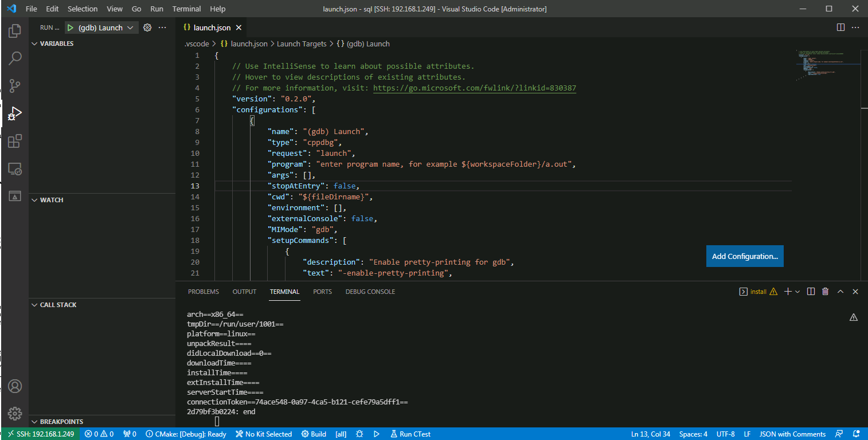Viewport: 868px width, 440px height.
Task: Toggle the split terminal layout
Action: (811, 292)
